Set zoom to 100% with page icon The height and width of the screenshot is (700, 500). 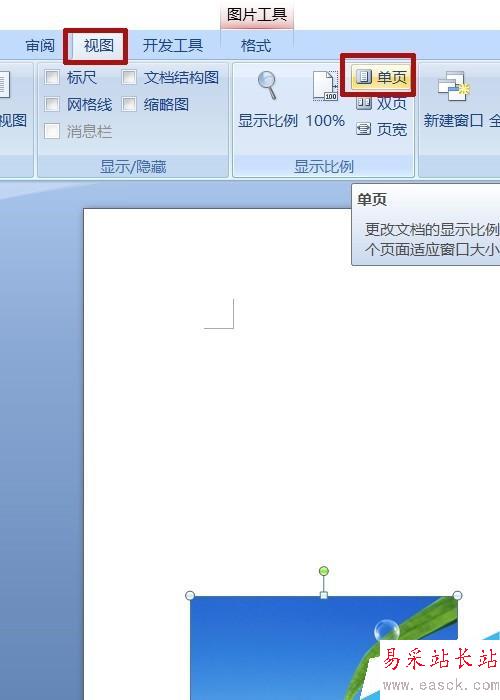pos(325,99)
